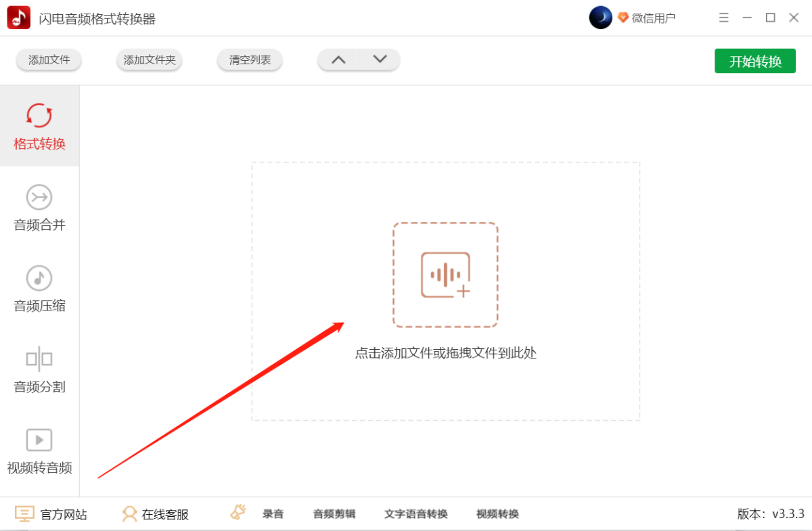Click the 版本：v3.3.3 version label
The image size is (812, 531).
coord(771,514)
